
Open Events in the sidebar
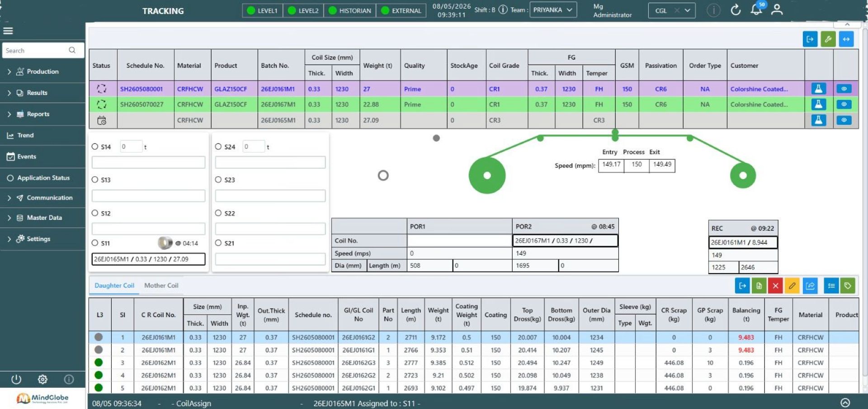tap(42, 157)
